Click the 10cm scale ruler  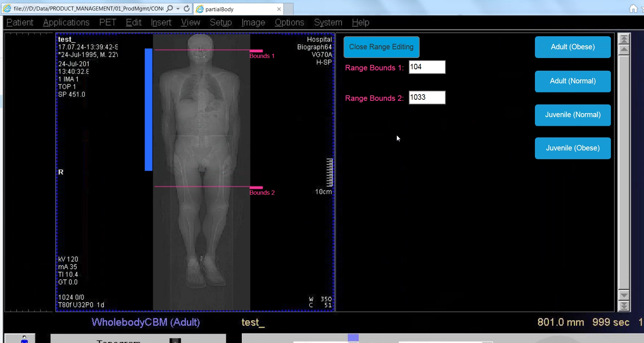pyautogui.click(x=329, y=173)
